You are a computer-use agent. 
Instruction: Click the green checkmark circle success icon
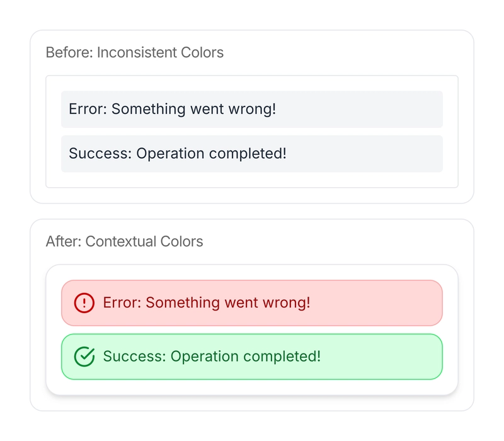tap(84, 357)
